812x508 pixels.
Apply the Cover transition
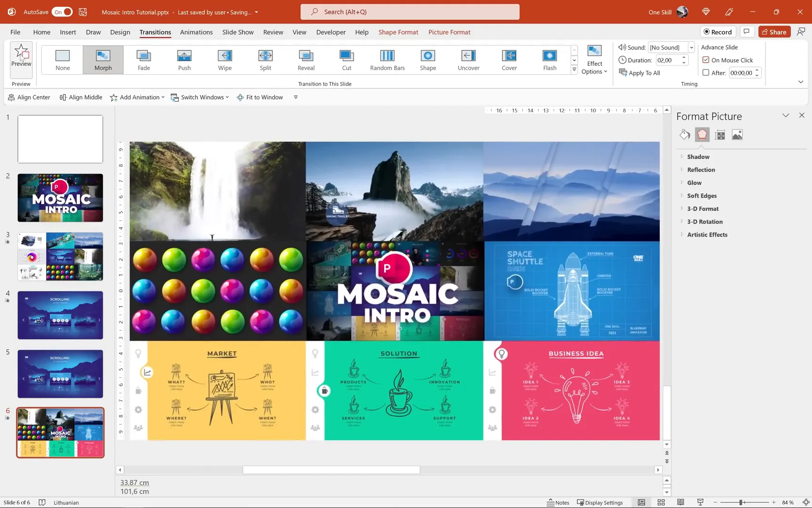click(x=509, y=60)
